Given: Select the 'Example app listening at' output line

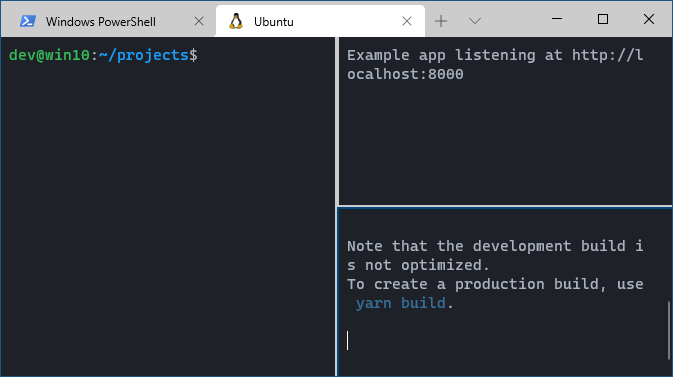Looking at the screenshot, I should click(x=495, y=55).
